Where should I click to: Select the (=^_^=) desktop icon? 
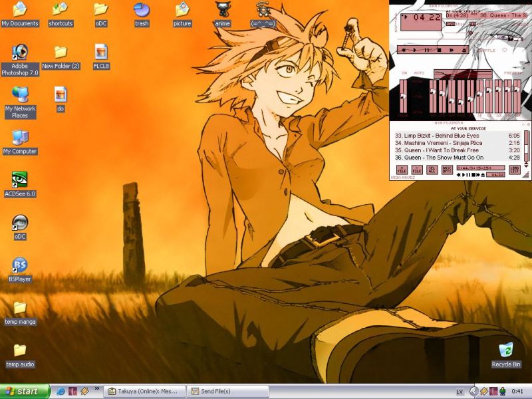(263, 14)
